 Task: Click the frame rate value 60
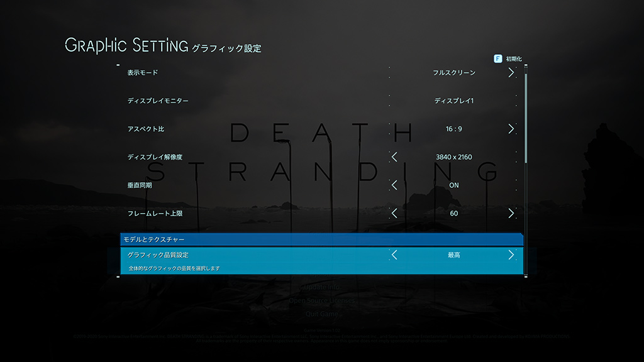click(x=454, y=214)
